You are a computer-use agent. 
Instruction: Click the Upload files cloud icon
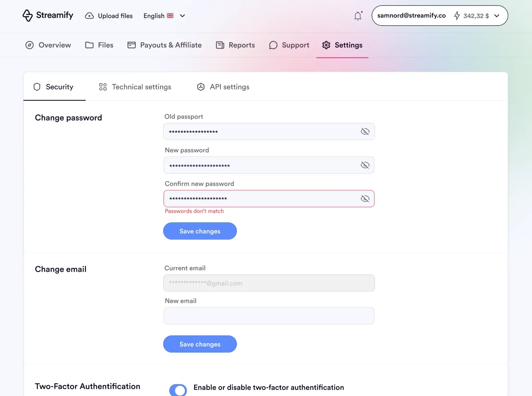89,16
